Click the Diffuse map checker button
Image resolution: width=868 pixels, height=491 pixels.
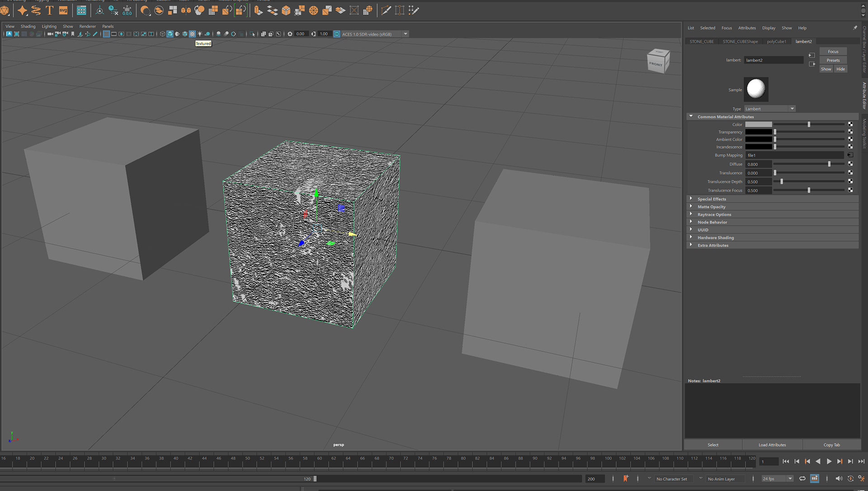coord(850,164)
